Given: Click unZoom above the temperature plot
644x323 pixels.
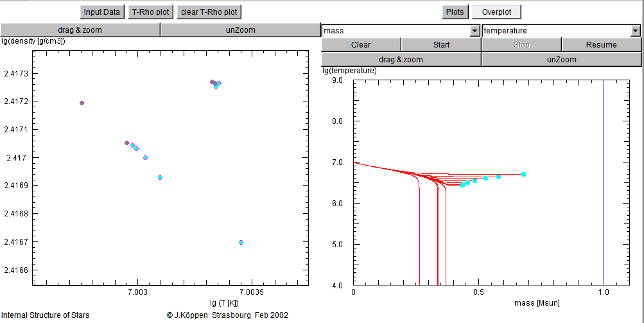Looking at the screenshot, I should (561, 59).
